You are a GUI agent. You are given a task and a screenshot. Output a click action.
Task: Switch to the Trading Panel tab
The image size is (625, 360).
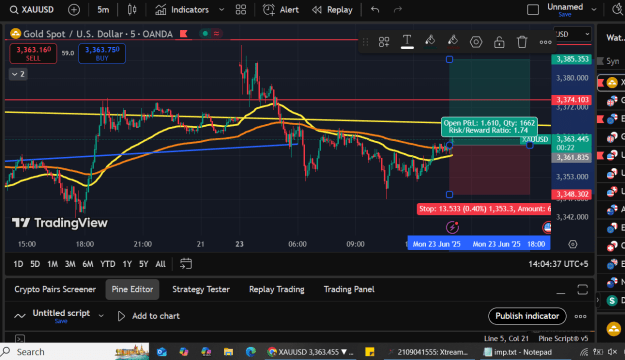(x=349, y=289)
